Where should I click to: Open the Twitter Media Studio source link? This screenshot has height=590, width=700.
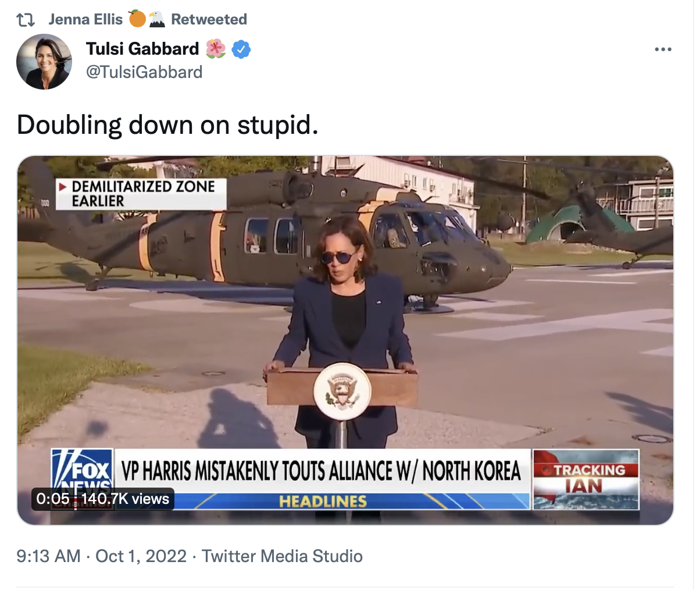pos(282,556)
